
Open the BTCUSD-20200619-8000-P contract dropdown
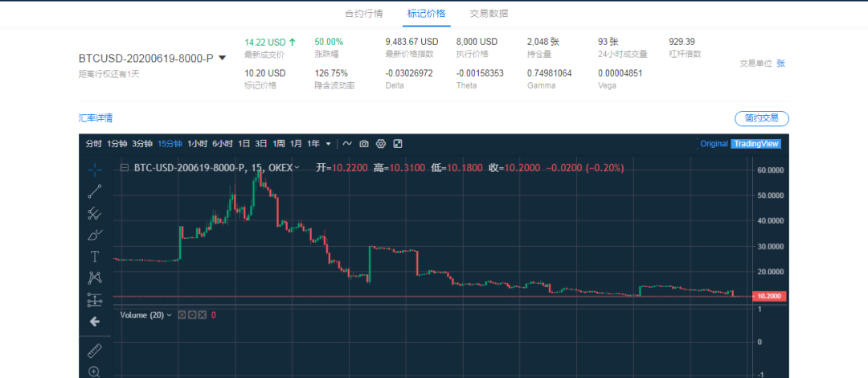[x=222, y=58]
